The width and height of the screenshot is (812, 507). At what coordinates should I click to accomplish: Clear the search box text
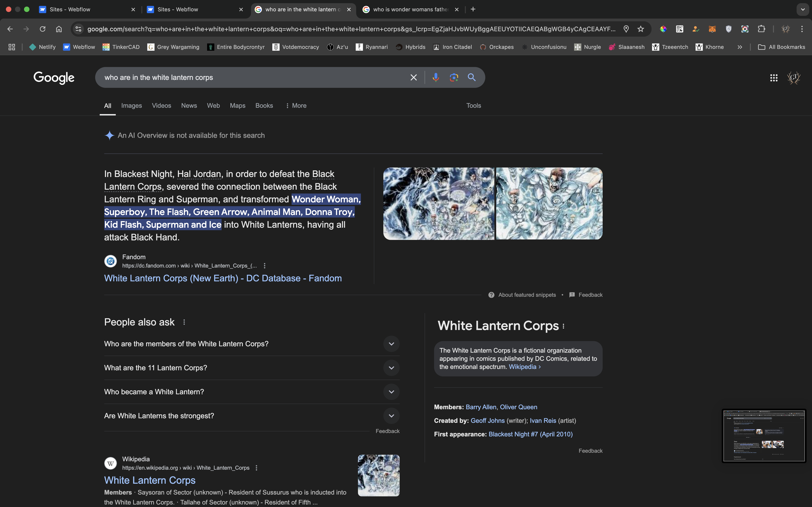pyautogui.click(x=413, y=77)
